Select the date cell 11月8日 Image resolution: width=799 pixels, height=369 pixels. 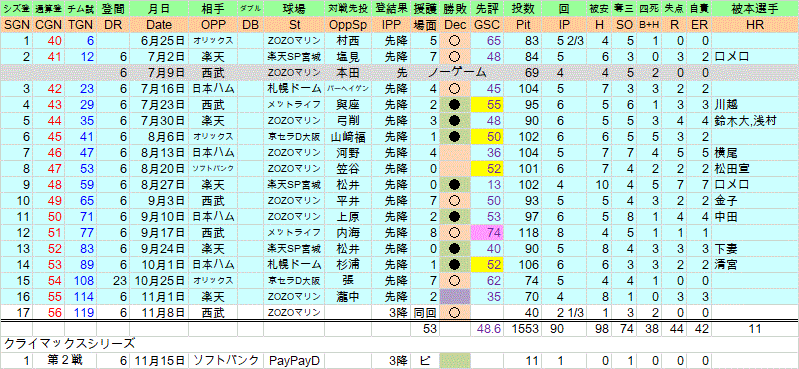coord(158,312)
